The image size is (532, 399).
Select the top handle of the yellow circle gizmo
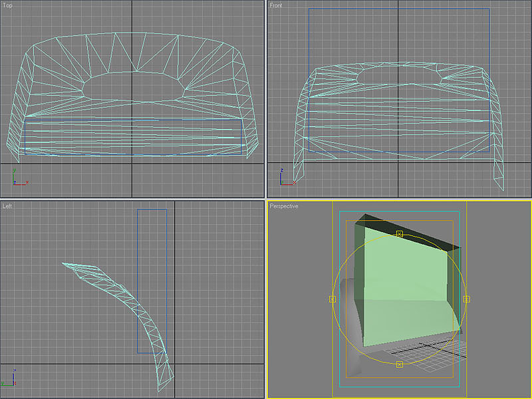[399, 233]
